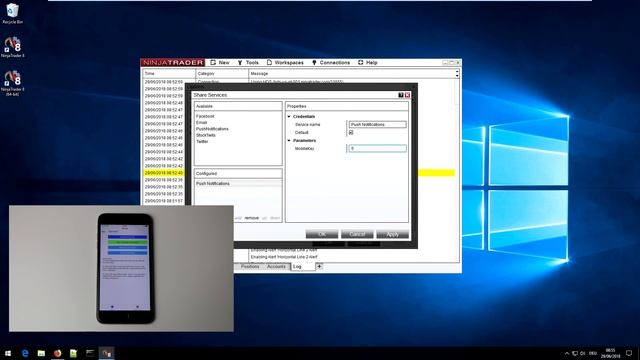The height and width of the screenshot is (360, 640).
Task: Collapse the Credentials section
Action: tap(289, 117)
